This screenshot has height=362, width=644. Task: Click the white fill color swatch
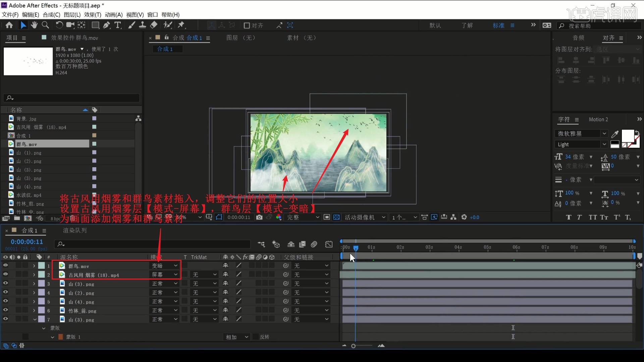(x=628, y=136)
